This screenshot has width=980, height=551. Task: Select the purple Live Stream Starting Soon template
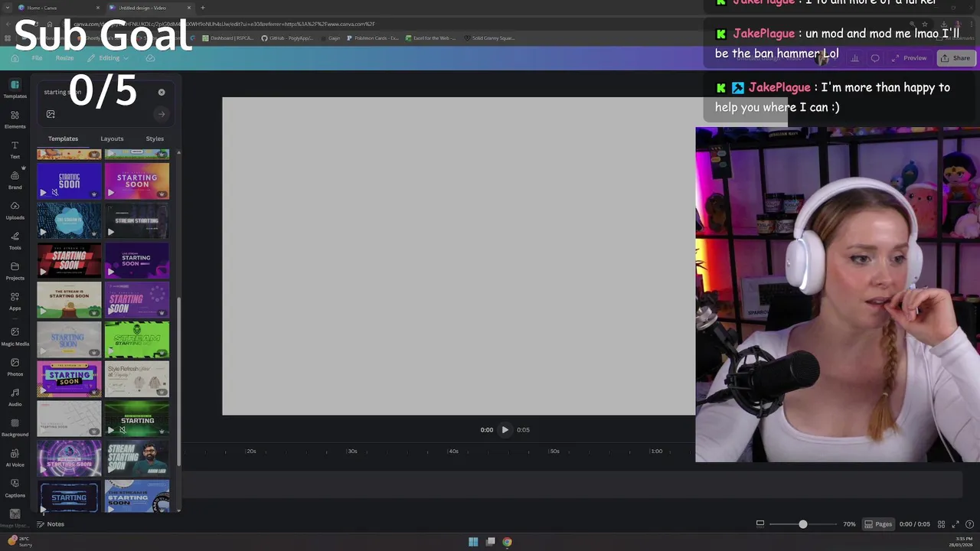[x=137, y=260]
